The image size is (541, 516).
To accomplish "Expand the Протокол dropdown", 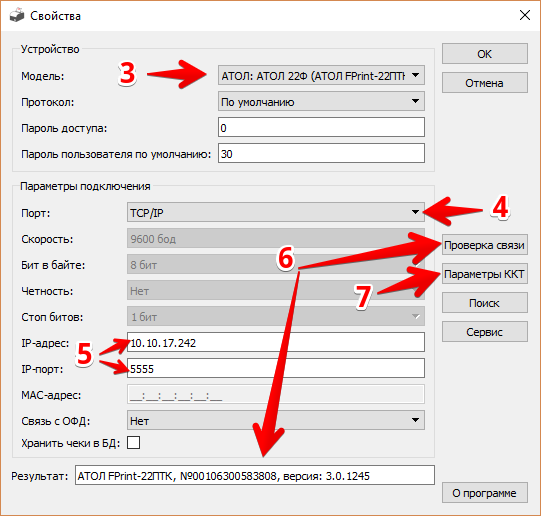I will tap(321, 101).
